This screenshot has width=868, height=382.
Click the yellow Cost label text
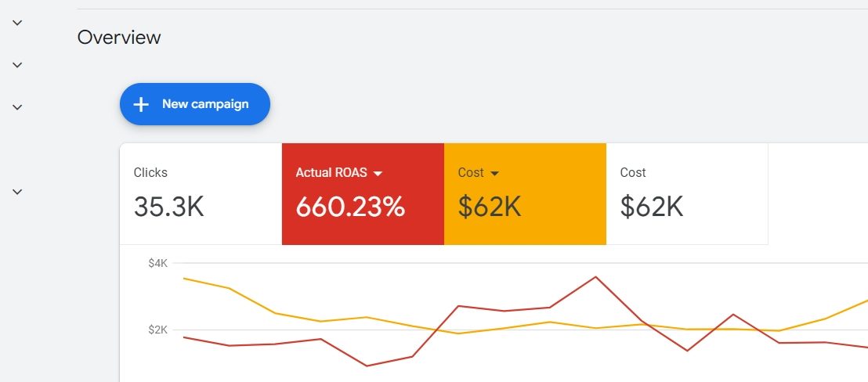[x=470, y=173]
